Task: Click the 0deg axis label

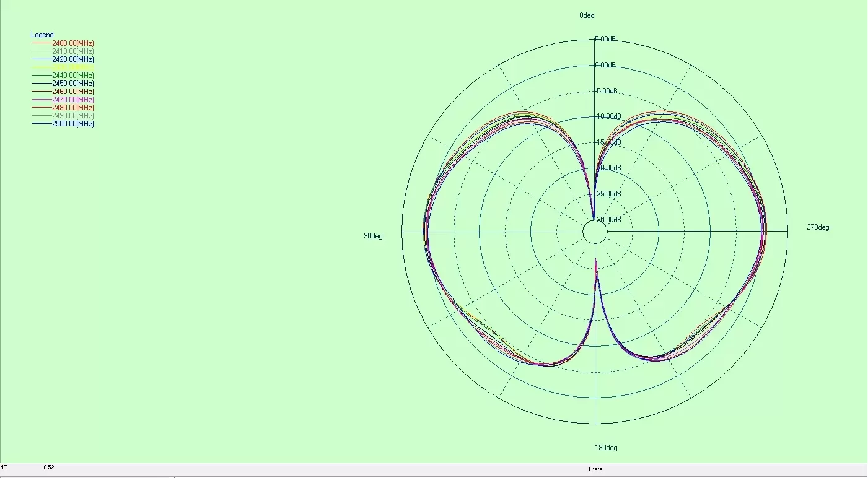Action: [x=586, y=15]
